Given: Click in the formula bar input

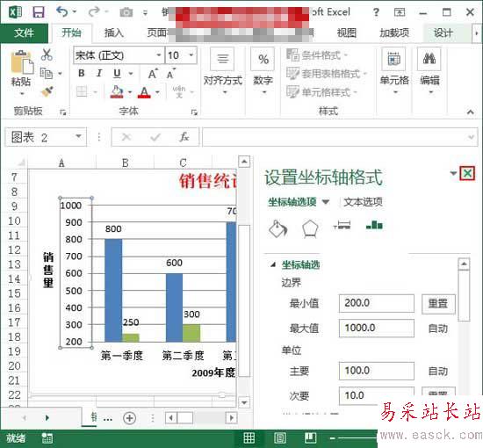Looking at the screenshot, I should 340,137.
